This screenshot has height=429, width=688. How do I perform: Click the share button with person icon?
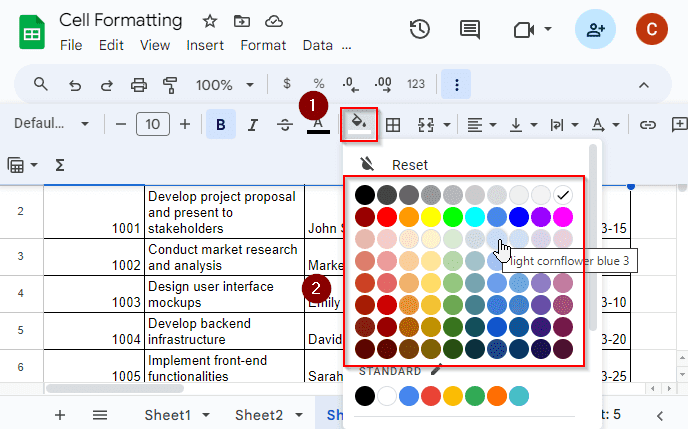pyautogui.click(x=595, y=29)
